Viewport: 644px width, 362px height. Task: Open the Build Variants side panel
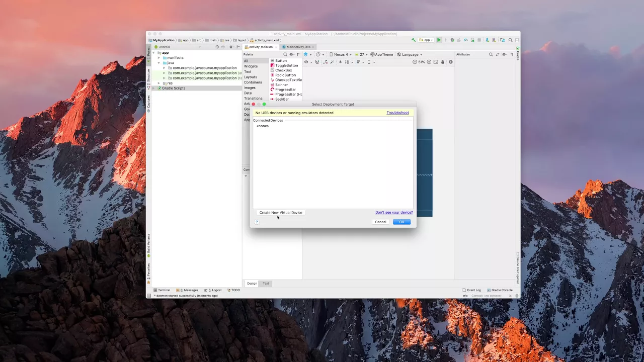pos(148,246)
